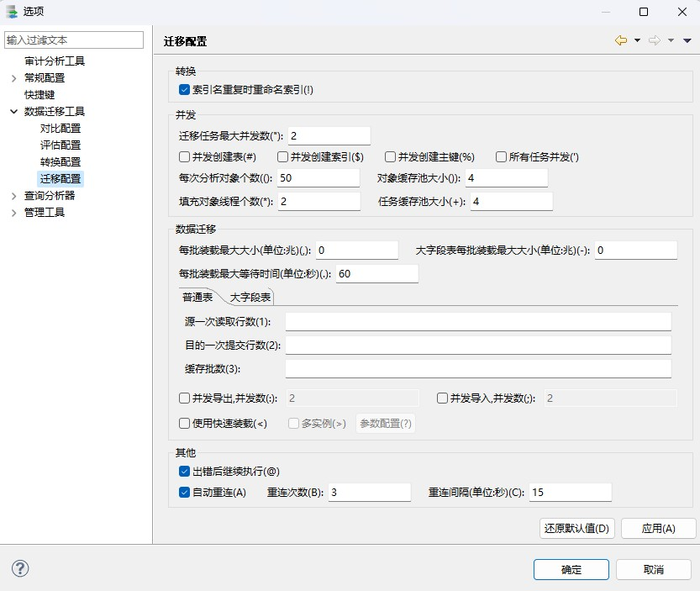Click the filter text input box

tap(74, 40)
